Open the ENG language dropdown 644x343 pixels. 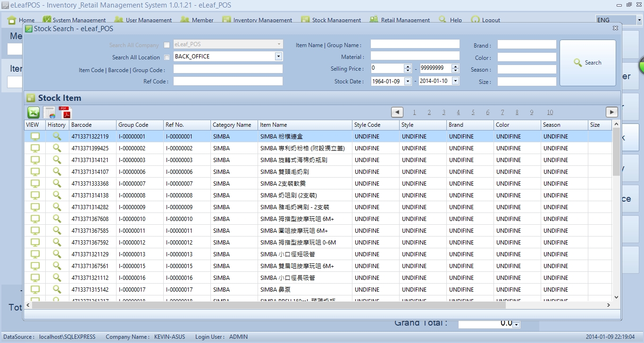click(639, 20)
